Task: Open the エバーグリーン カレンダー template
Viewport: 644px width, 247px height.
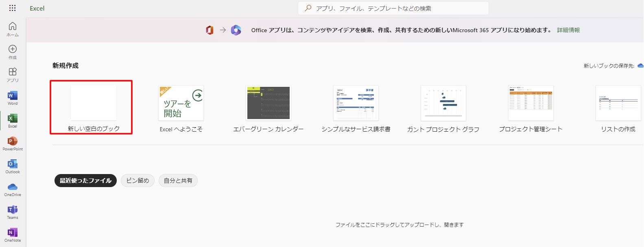Action: coord(269,108)
